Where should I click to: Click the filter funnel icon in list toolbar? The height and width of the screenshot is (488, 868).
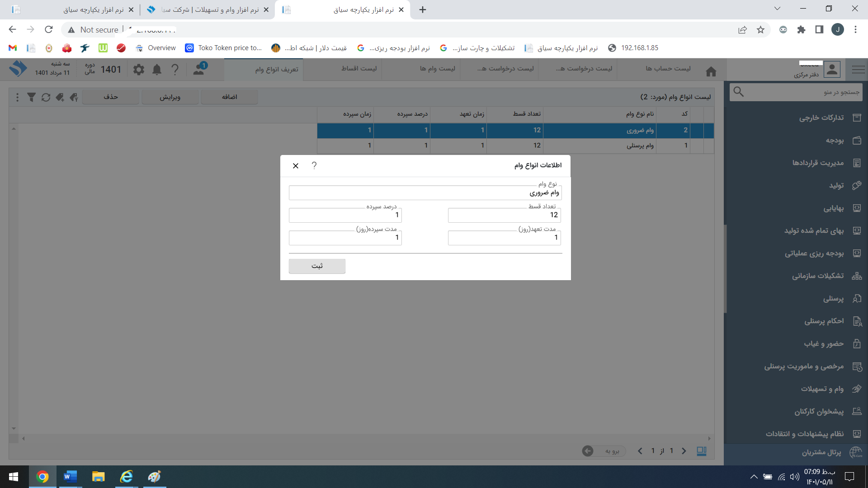pos(31,97)
